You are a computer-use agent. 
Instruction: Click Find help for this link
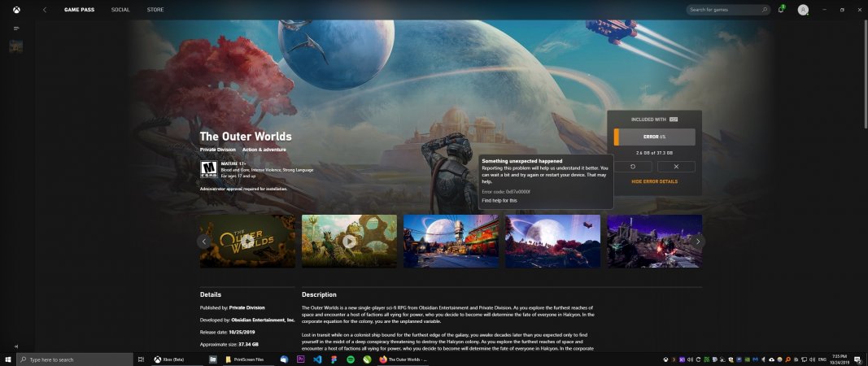[499, 200]
